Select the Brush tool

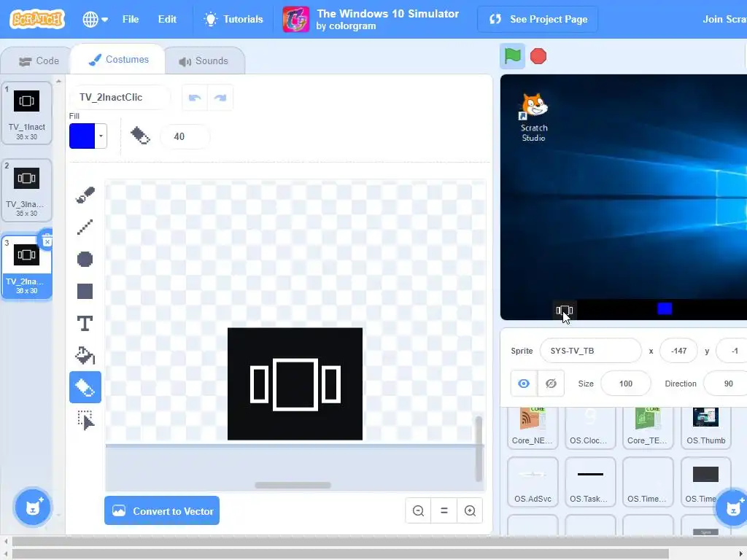85,195
